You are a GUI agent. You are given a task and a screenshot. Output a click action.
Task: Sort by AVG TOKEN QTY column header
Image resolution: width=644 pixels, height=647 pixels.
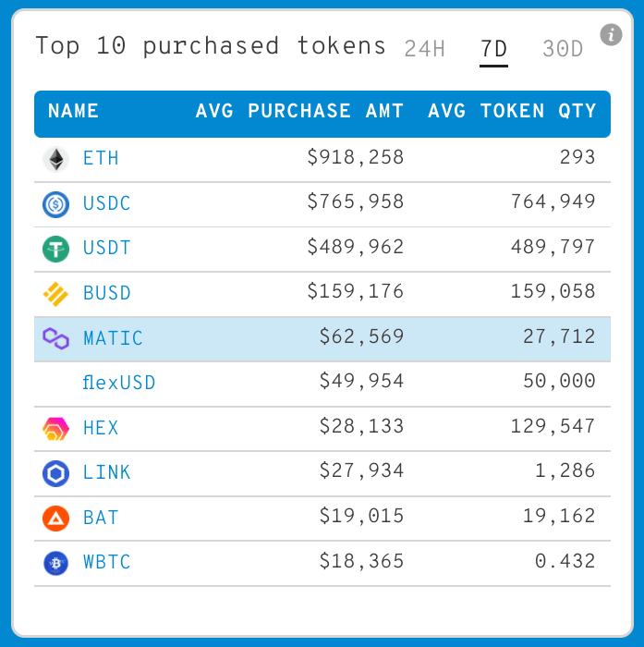coord(512,112)
